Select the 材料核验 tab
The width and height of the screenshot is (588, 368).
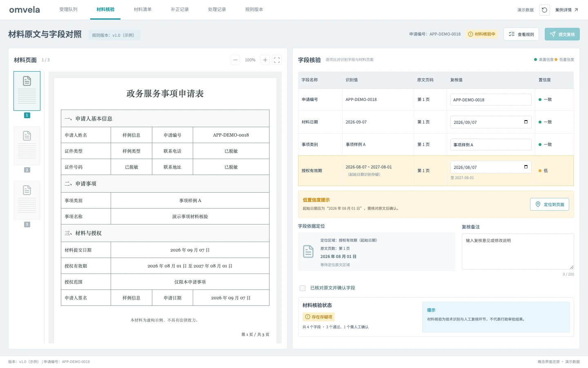[105, 9]
